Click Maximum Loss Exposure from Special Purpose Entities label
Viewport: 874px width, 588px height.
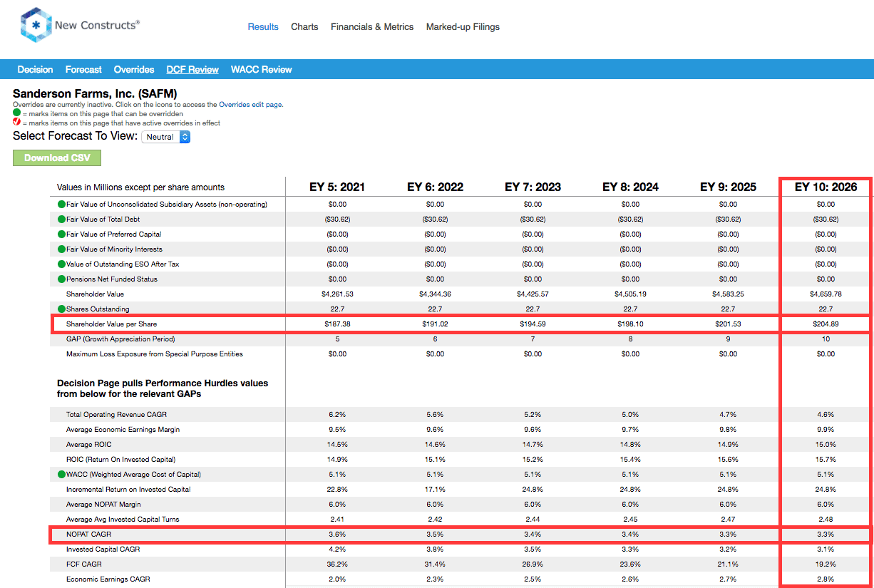[x=155, y=354]
